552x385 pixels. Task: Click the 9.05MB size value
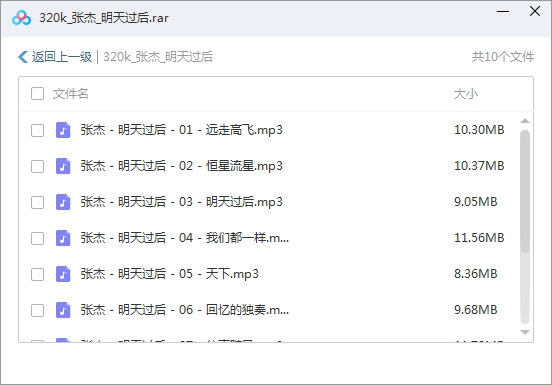476,202
